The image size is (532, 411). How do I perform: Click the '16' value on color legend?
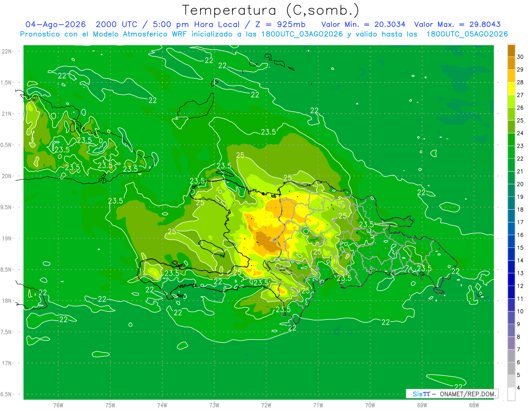(520, 235)
